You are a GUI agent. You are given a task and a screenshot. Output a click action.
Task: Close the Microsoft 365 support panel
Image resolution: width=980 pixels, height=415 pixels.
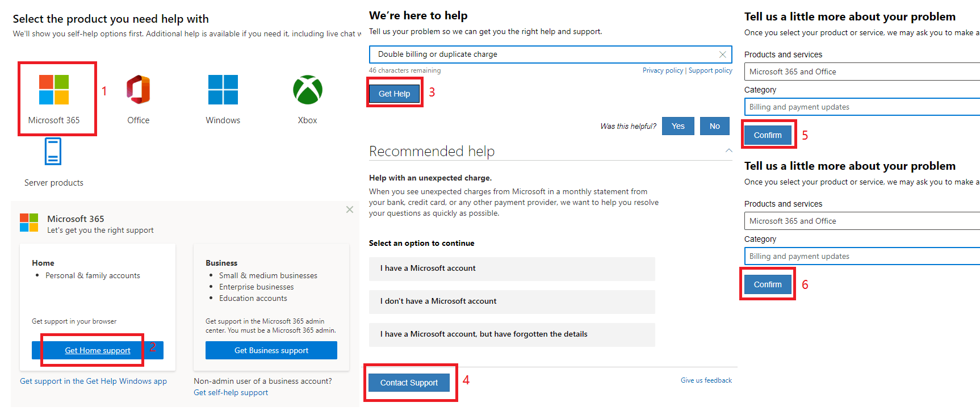350,209
